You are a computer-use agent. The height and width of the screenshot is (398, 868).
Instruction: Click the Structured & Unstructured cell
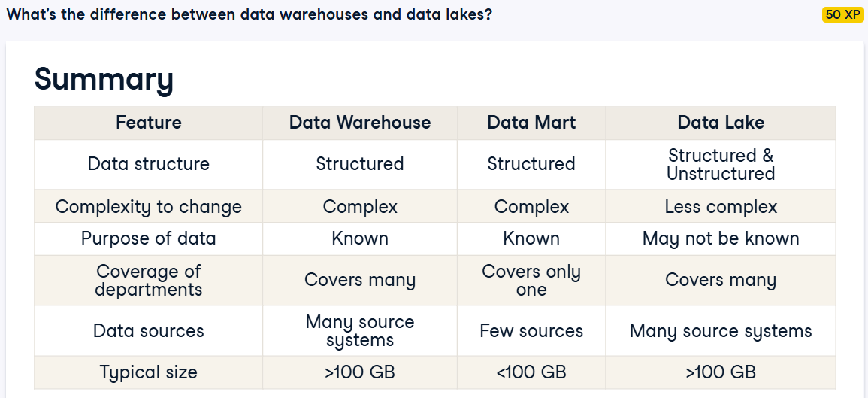coord(721,164)
